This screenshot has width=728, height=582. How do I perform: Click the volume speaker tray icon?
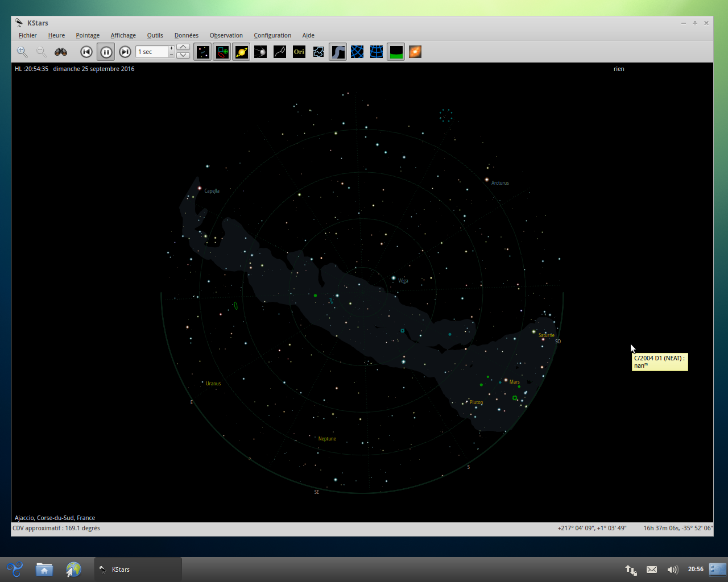tap(673, 569)
